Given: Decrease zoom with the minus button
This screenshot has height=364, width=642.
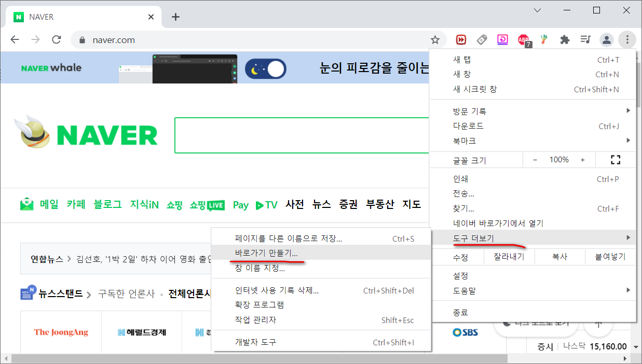Looking at the screenshot, I should coord(535,160).
